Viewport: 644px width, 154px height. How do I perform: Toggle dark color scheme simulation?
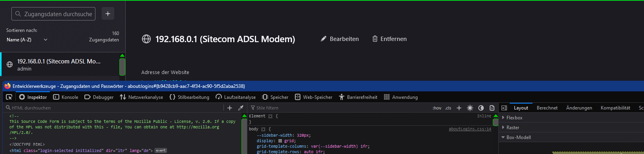click(481, 108)
